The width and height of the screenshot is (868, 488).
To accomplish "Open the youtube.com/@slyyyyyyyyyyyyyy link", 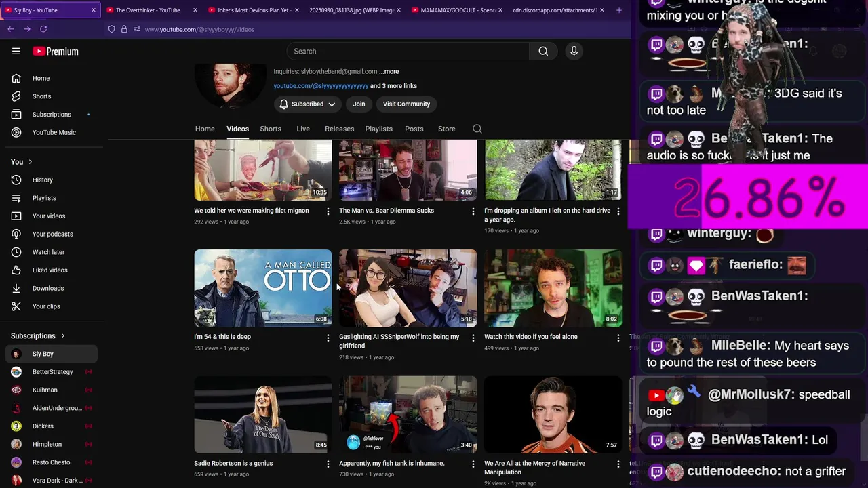I will tap(321, 86).
